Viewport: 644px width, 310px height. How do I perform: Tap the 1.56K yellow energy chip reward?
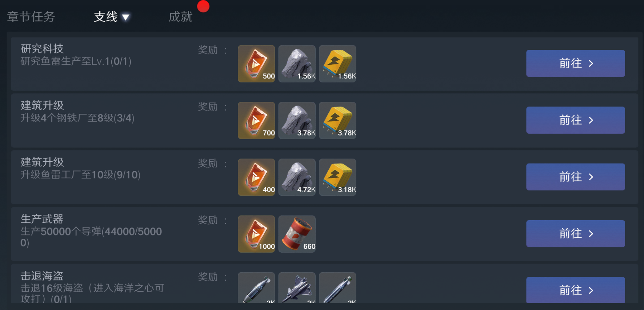[337, 64]
